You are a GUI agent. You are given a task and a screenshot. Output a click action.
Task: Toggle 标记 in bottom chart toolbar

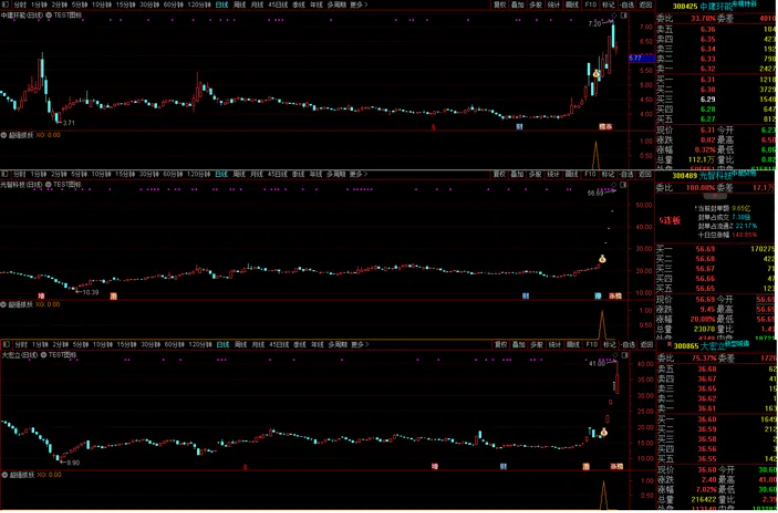[x=608, y=343]
